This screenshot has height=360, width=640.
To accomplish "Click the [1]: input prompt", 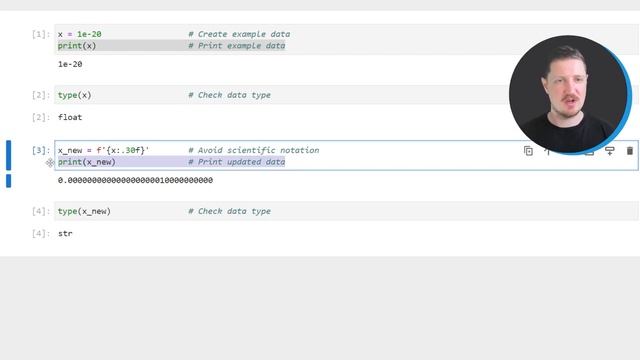I will pyautogui.click(x=41, y=34).
